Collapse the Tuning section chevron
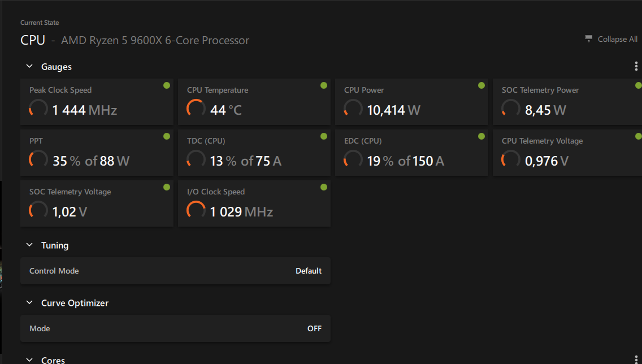This screenshot has width=642, height=364. (29, 245)
